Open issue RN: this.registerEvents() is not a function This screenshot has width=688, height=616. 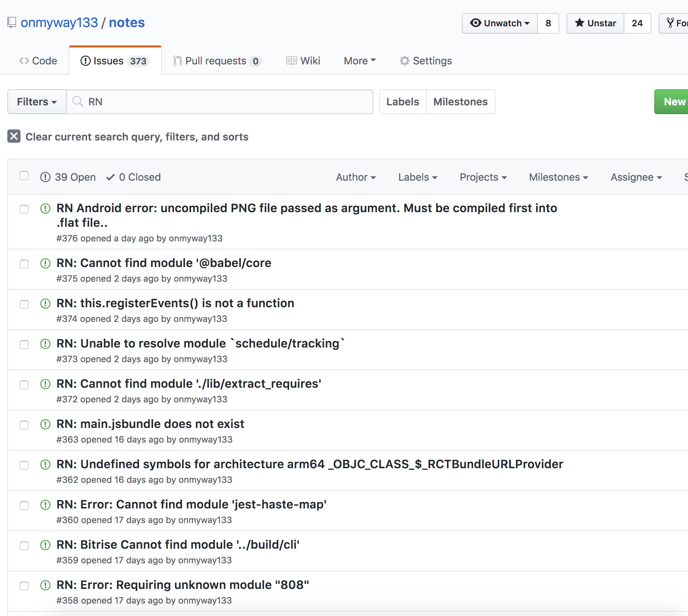click(x=175, y=303)
